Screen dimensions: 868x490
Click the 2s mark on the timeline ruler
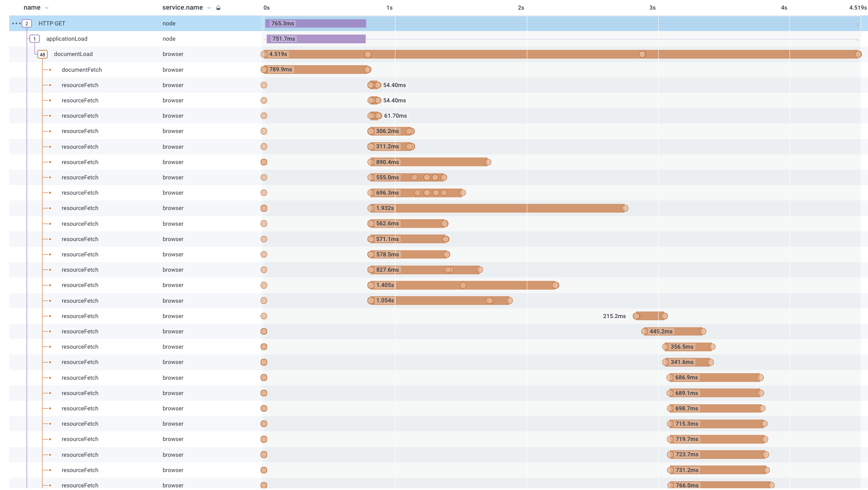(521, 7)
